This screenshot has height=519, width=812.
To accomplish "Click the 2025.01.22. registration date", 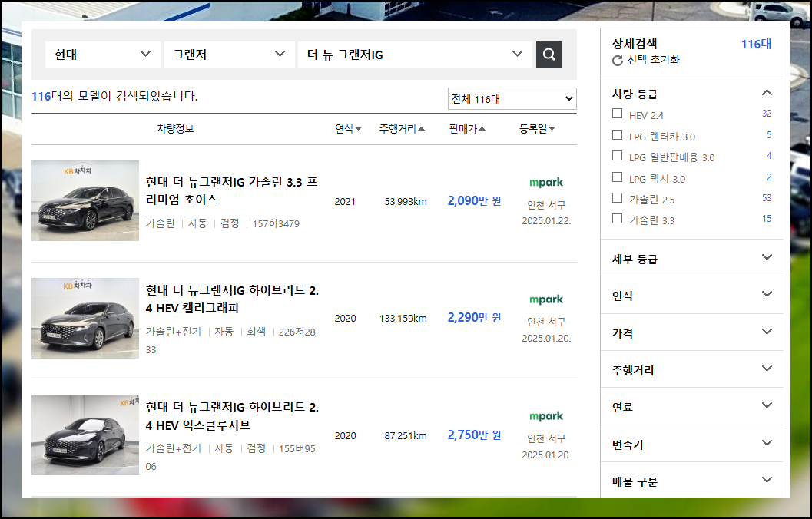I will click(546, 221).
